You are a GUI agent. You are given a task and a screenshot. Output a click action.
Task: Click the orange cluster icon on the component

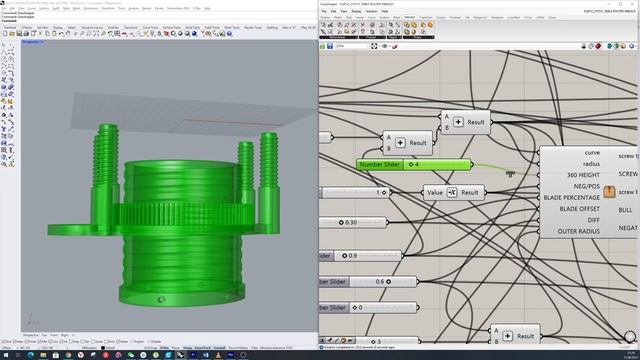[609, 191]
